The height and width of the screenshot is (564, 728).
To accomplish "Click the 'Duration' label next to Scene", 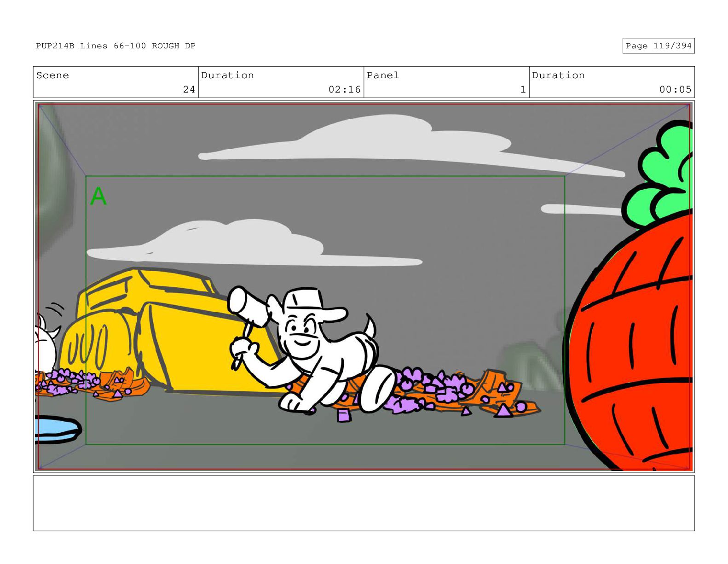I will tap(227, 75).
